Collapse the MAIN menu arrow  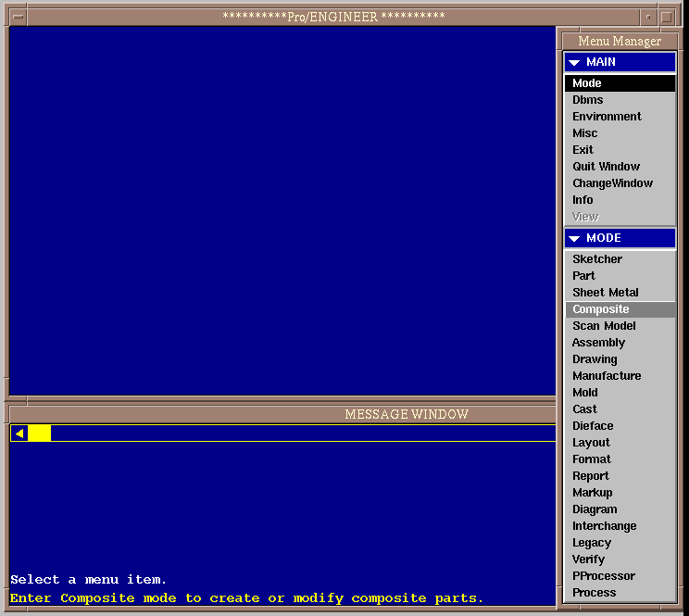pos(574,62)
